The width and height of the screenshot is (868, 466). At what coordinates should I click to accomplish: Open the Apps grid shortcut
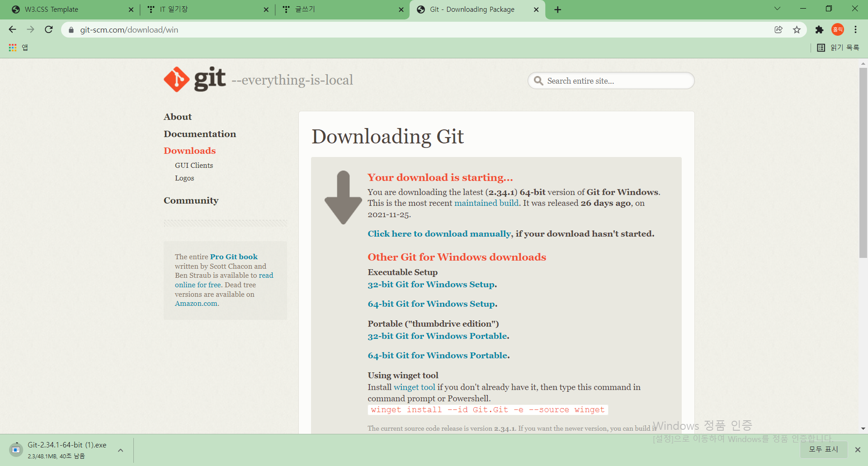(13, 48)
